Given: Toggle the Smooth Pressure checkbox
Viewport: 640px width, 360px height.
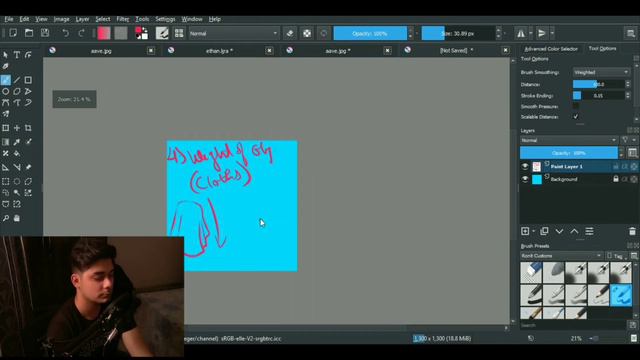Looking at the screenshot, I should pos(576,106).
